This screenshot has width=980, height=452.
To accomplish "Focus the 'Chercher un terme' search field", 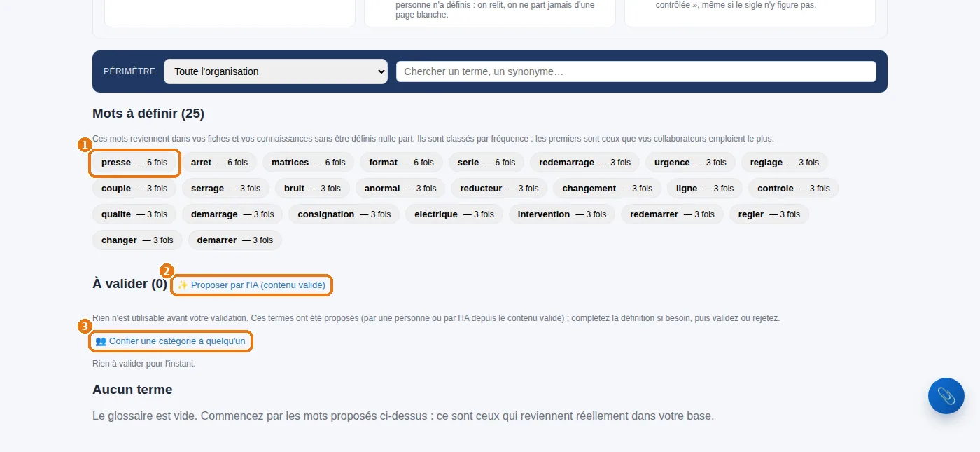I will coord(636,71).
